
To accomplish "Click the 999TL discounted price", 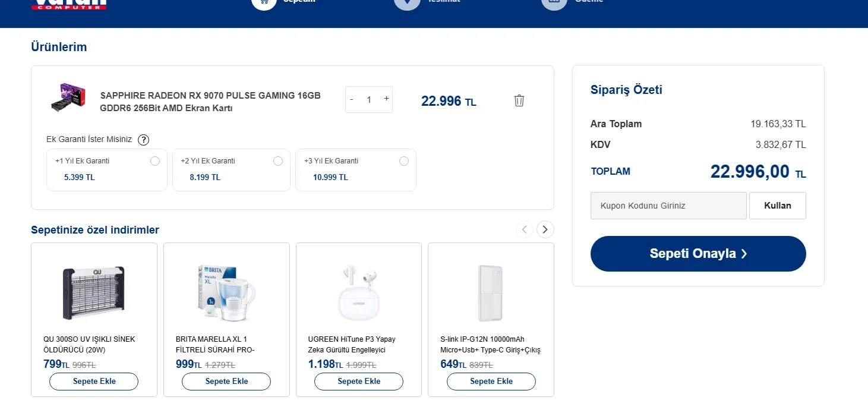I will [x=189, y=364].
